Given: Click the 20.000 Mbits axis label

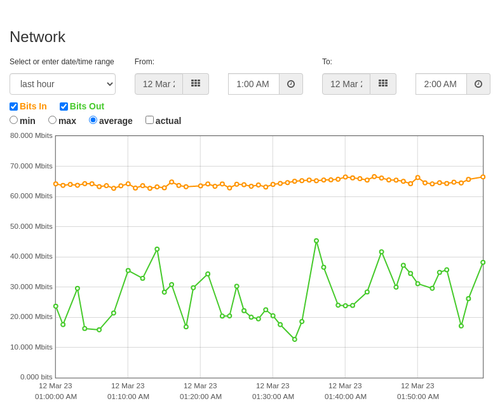Looking at the screenshot, I should (x=31, y=317).
